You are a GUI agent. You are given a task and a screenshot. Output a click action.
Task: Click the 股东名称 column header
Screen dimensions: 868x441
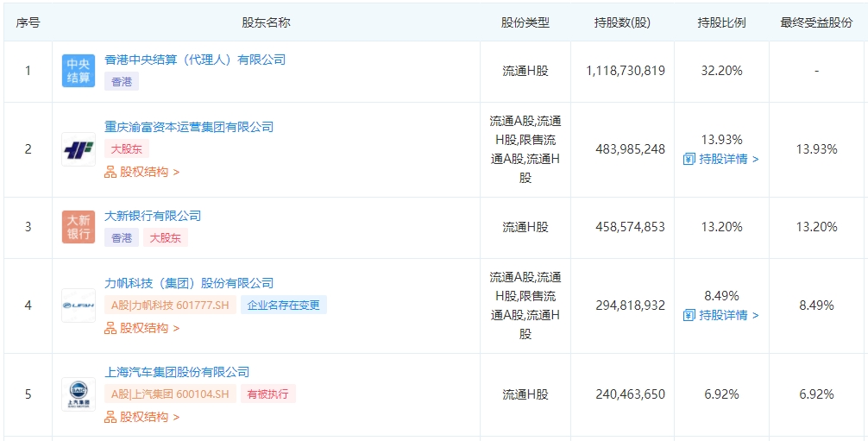tap(267, 22)
